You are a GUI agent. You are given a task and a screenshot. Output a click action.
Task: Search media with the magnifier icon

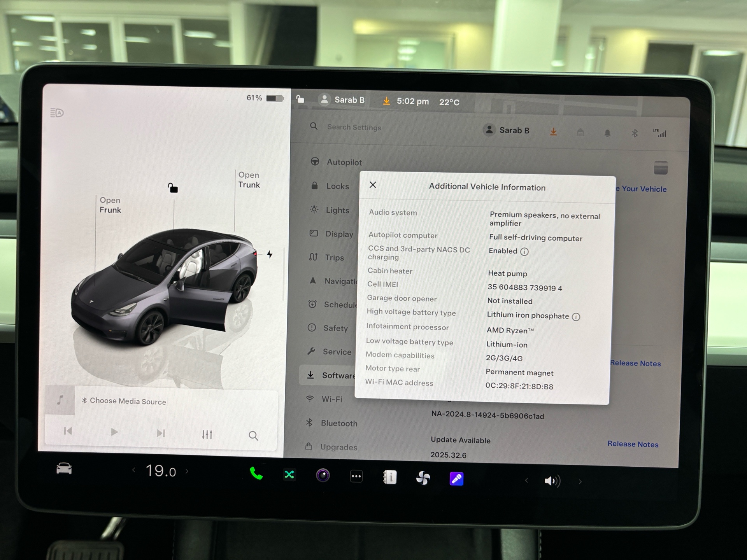pyautogui.click(x=253, y=436)
